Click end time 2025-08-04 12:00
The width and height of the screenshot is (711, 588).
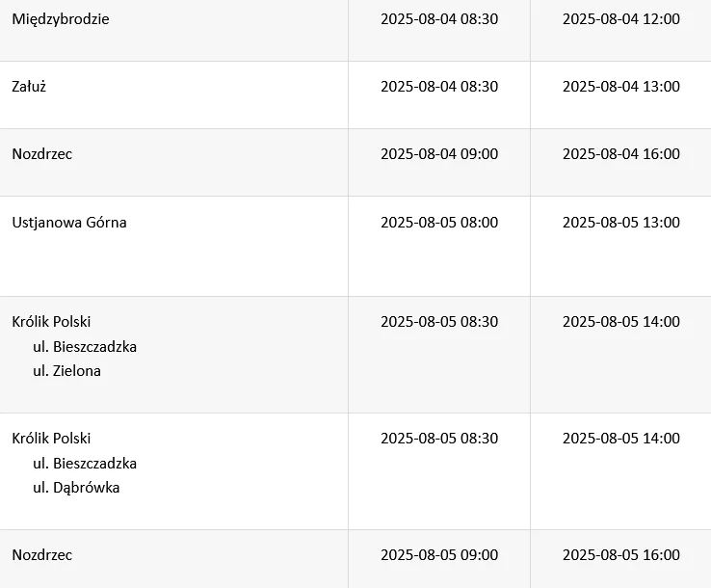coord(621,19)
